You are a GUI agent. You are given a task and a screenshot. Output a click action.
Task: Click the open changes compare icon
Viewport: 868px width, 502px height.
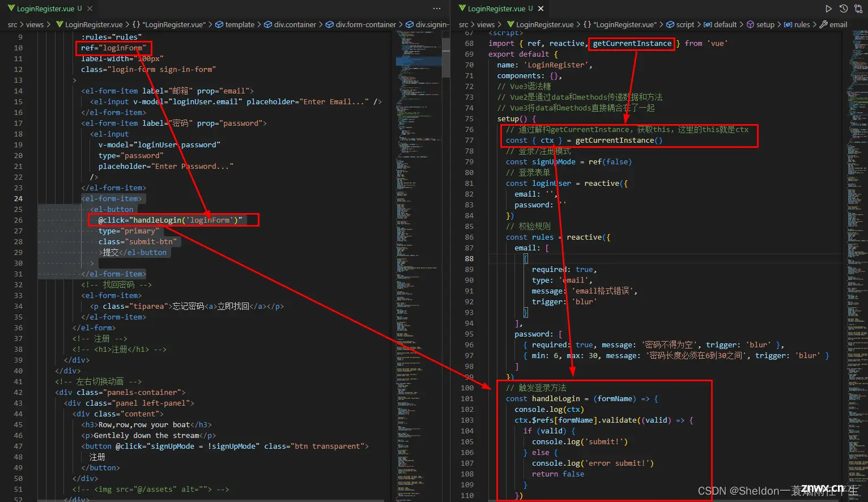pos(858,8)
